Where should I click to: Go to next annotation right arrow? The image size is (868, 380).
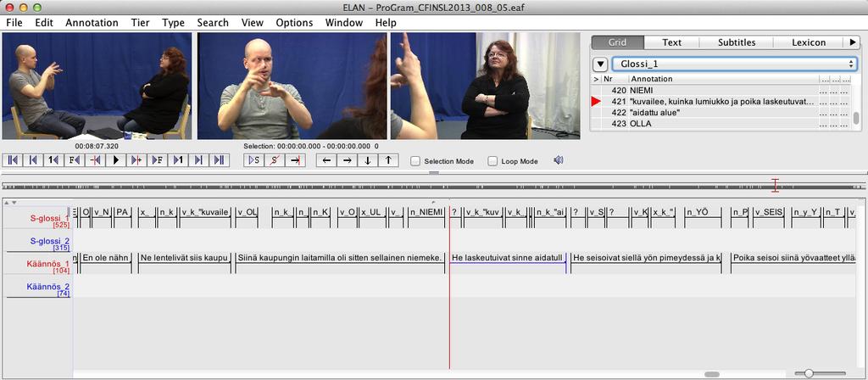coord(347,160)
